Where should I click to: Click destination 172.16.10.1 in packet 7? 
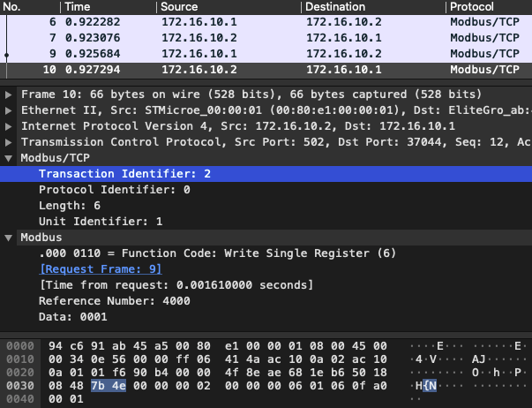[x=344, y=38]
